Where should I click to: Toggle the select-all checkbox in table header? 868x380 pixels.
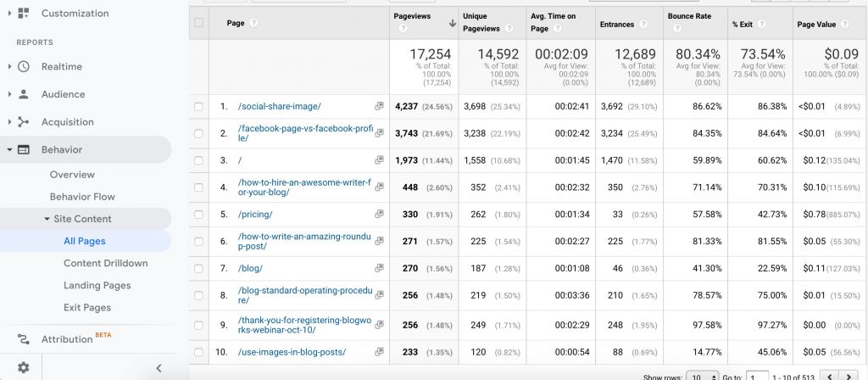point(198,23)
